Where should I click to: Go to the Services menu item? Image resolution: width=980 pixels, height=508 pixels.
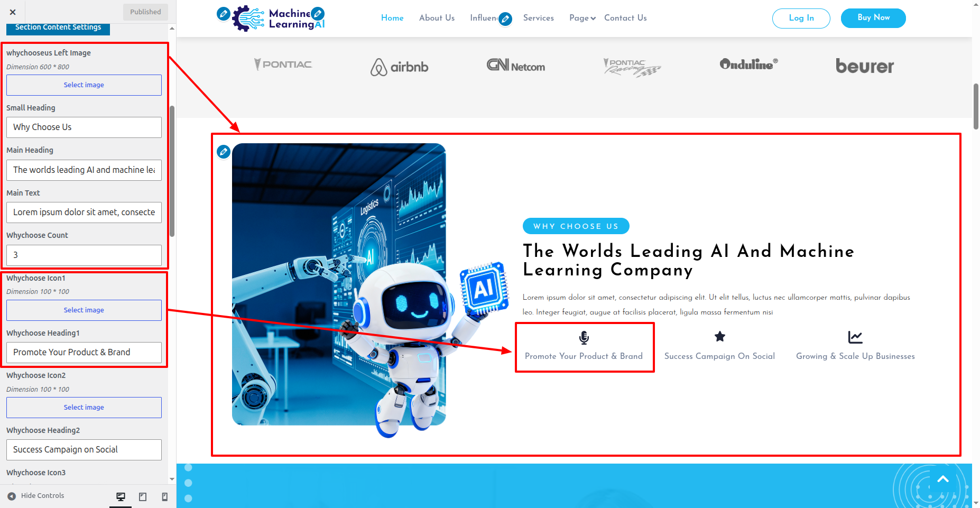(539, 18)
